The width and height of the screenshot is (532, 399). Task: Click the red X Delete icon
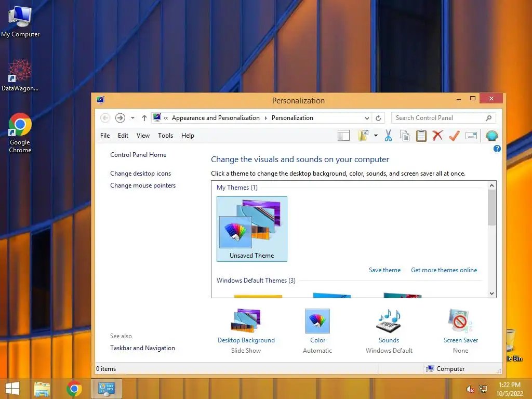point(437,136)
